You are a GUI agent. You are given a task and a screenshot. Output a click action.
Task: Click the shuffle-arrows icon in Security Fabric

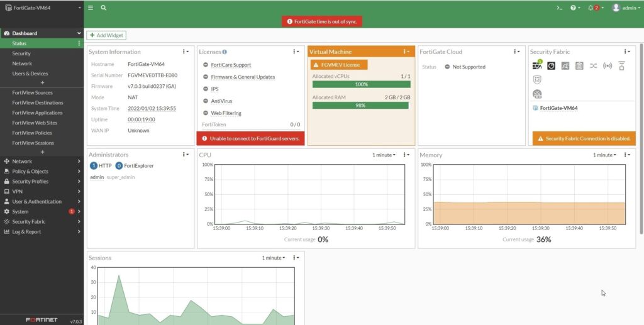[x=593, y=65]
